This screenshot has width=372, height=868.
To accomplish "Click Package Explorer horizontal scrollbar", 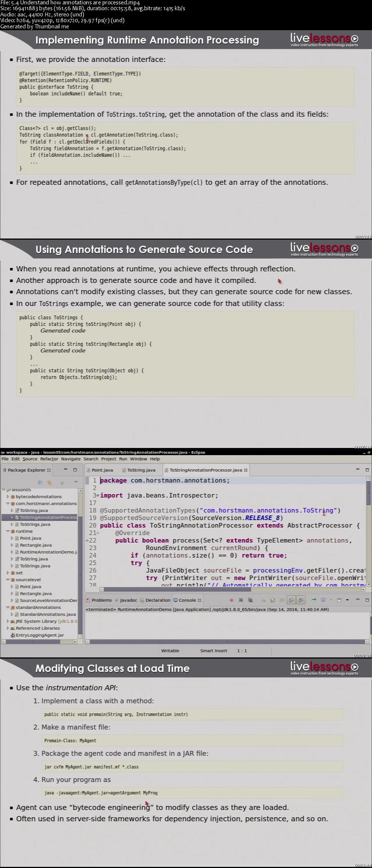I will point(39,641).
